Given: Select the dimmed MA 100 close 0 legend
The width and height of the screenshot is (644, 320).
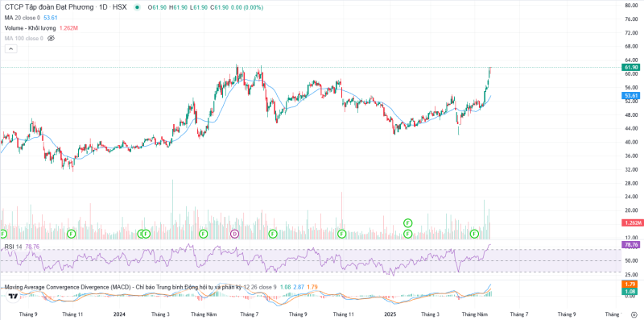Looking at the screenshot, I should tap(24, 38).
